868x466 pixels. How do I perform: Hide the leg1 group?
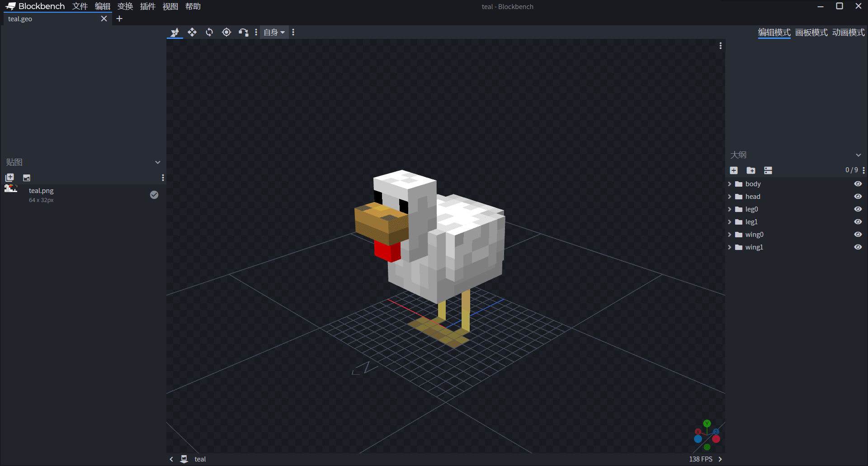point(858,222)
